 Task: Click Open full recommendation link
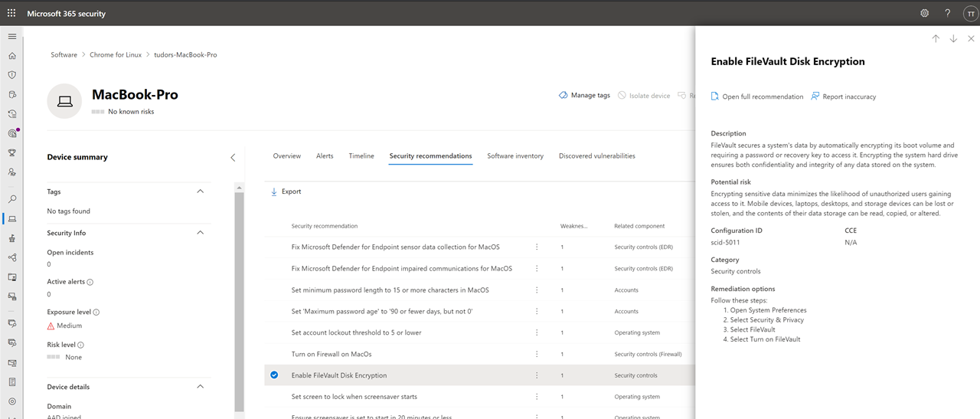756,97
